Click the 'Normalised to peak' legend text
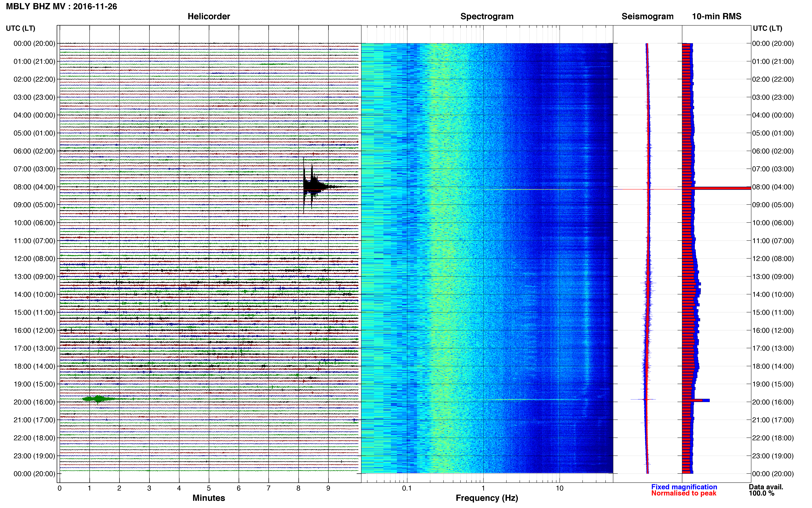 pyautogui.click(x=684, y=493)
